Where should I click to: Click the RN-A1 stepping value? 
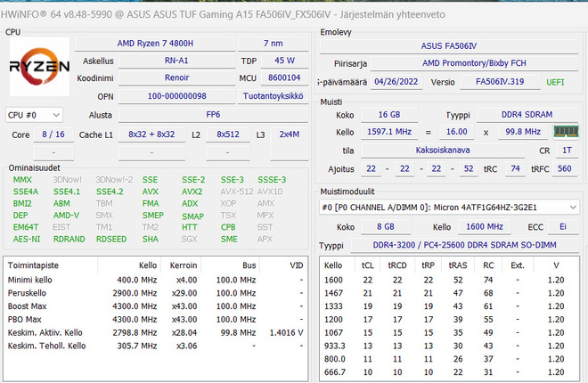176,61
